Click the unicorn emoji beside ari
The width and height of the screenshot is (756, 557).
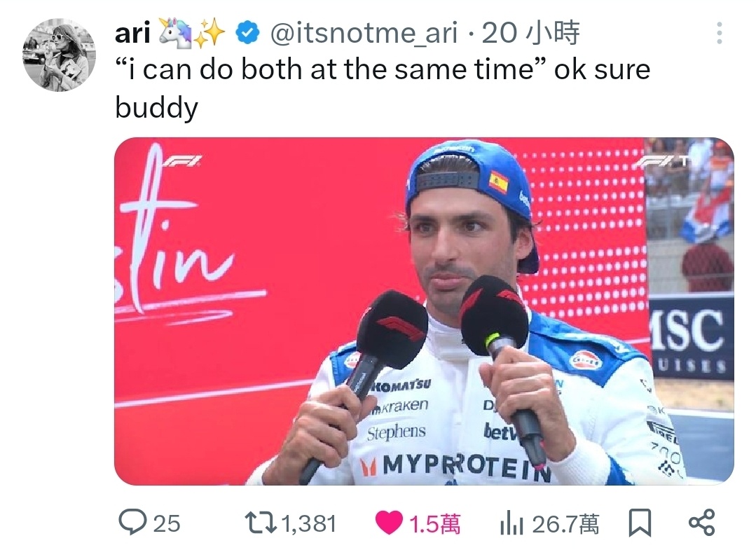[174, 33]
